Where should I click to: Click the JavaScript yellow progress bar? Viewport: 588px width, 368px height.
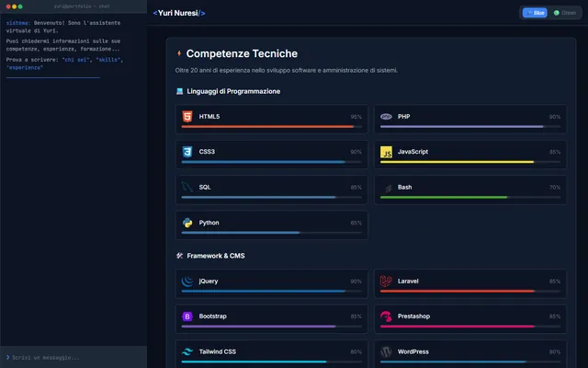click(x=457, y=162)
